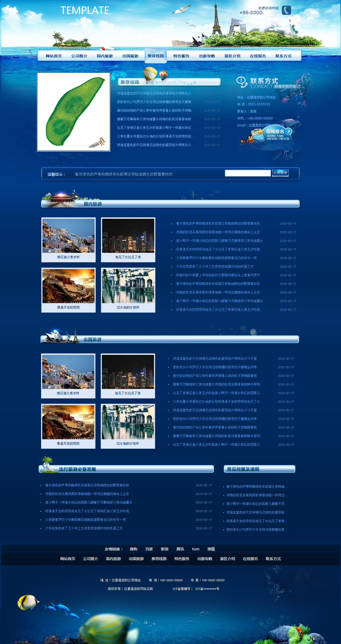Viewport: 341px width, 644px height.
Task: Click the phone hotline icon in header
Action: point(286,10)
